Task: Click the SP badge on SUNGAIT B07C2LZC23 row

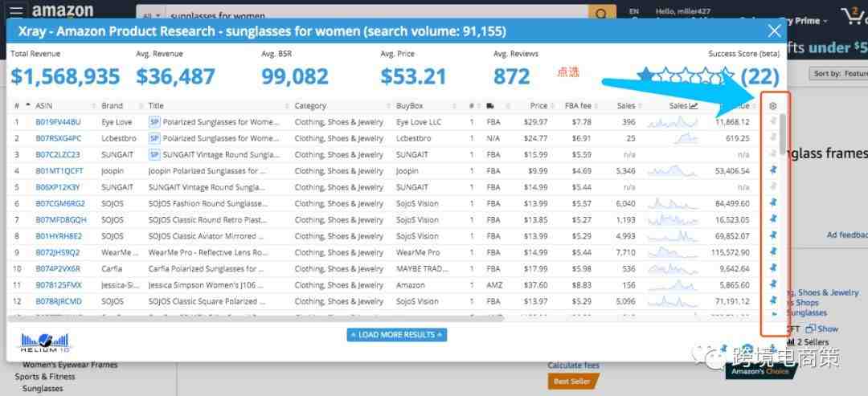Action: pos(154,154)
